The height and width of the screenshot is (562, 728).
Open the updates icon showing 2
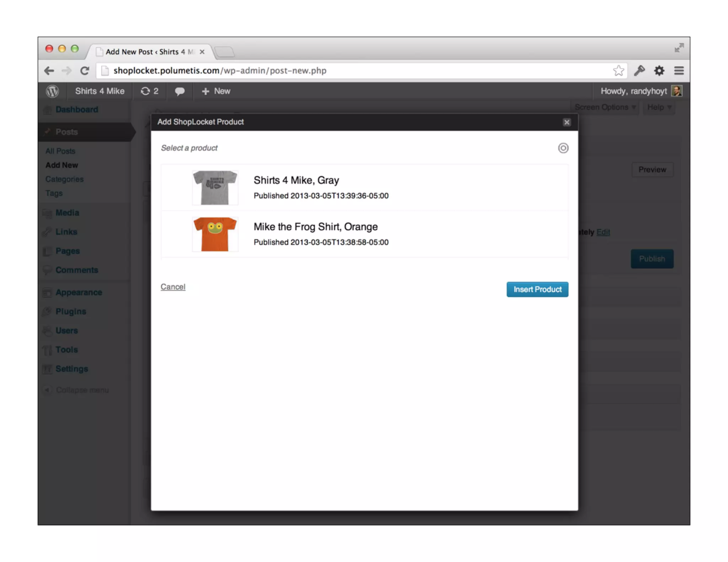[150, 91]
